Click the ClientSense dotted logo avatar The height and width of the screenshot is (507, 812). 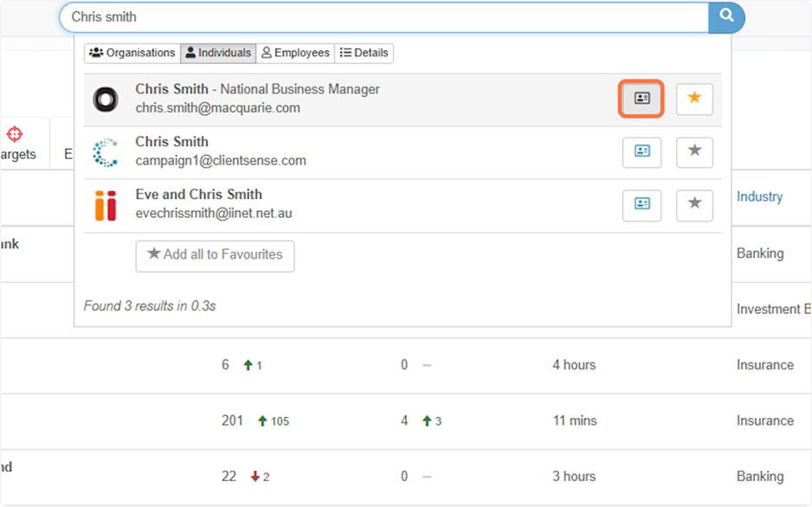tap(106, 152)
